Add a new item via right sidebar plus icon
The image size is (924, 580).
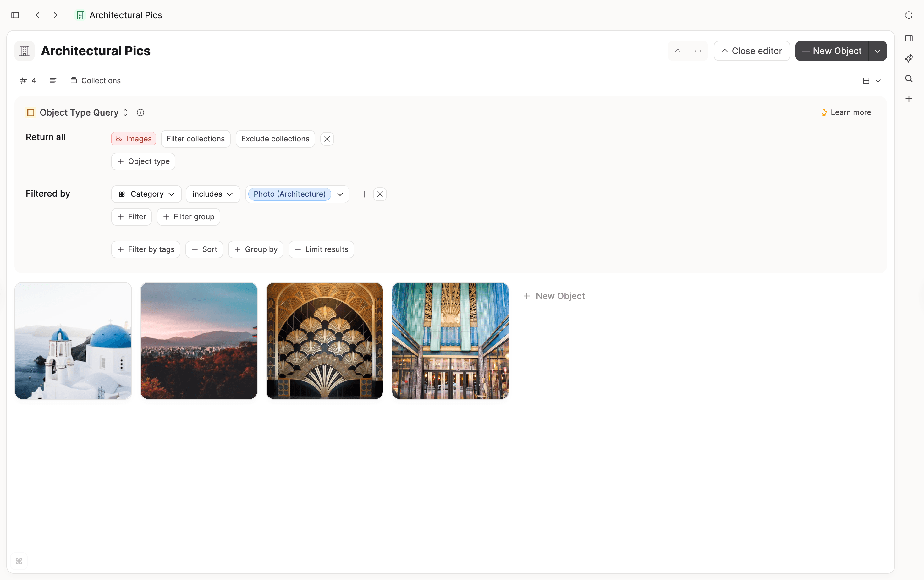pos(909,99)
